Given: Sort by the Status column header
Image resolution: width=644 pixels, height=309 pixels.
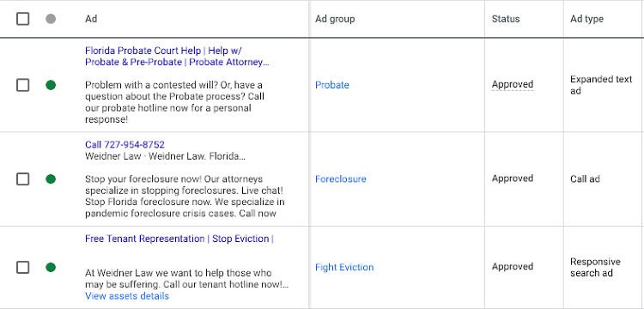Looking at the screenshot, I should pos(506,19).
